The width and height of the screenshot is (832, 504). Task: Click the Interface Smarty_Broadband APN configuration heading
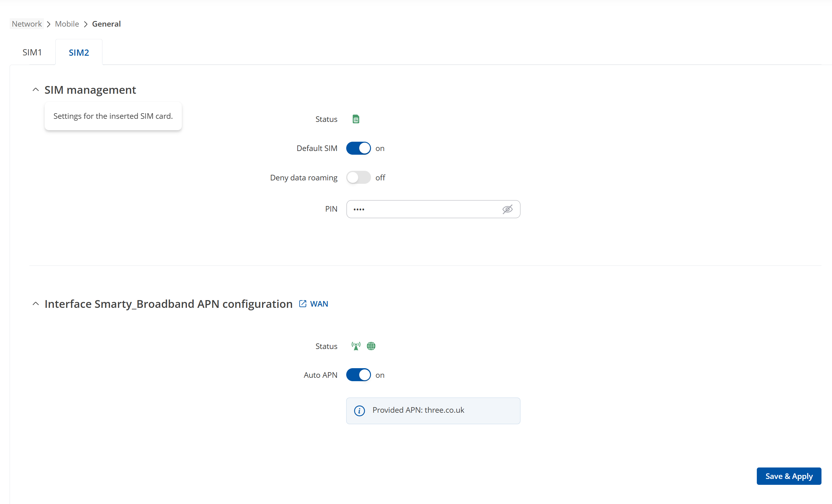169,304
